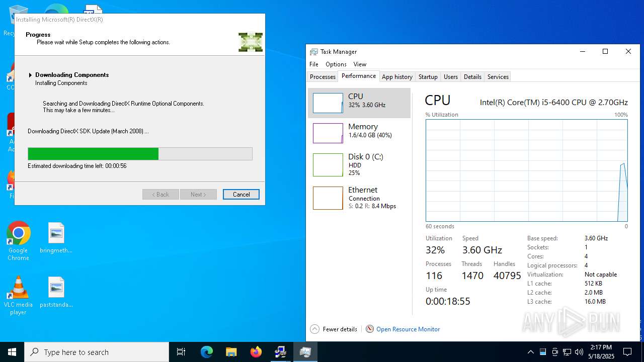Click the estimated downloading time left text
Image resolution: width=644 pixels, height=362 pixels.
[77, 166]
